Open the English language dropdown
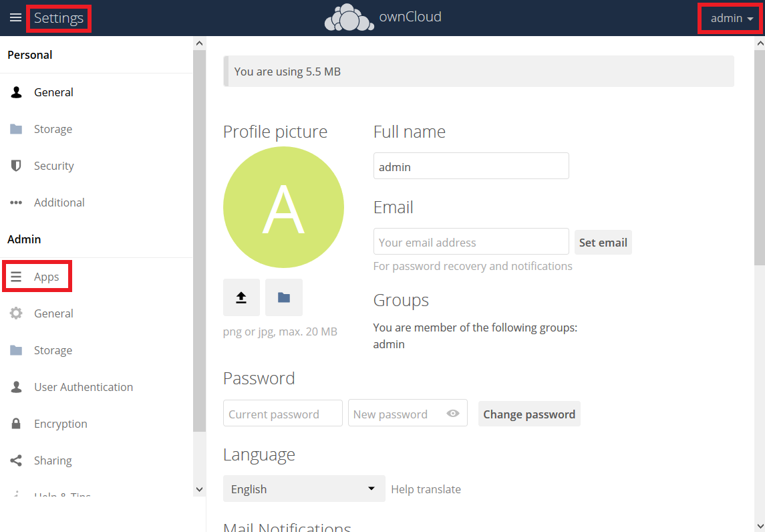The image size is (765, 532). pyautogui.click(x=304, y=489)
